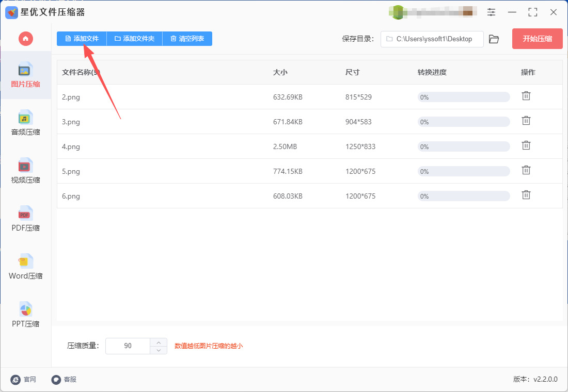Click the 大小 column header
Screen dimensions: 568x392
tap(280, 72)
